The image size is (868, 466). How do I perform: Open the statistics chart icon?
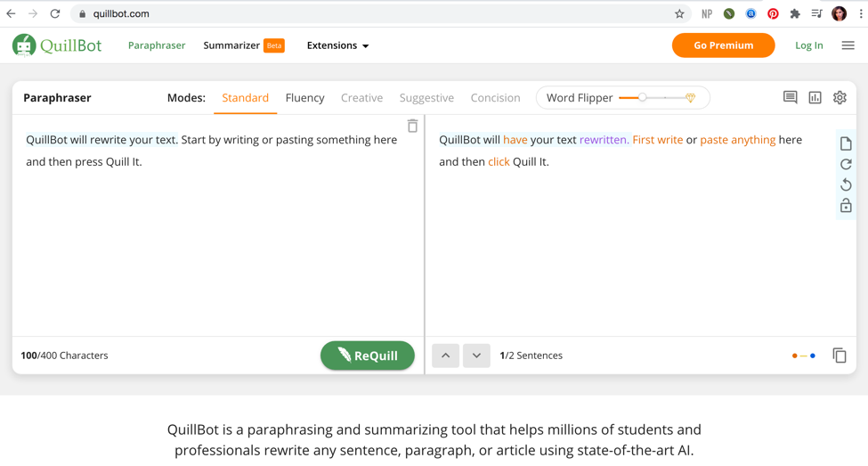point(815,98)
